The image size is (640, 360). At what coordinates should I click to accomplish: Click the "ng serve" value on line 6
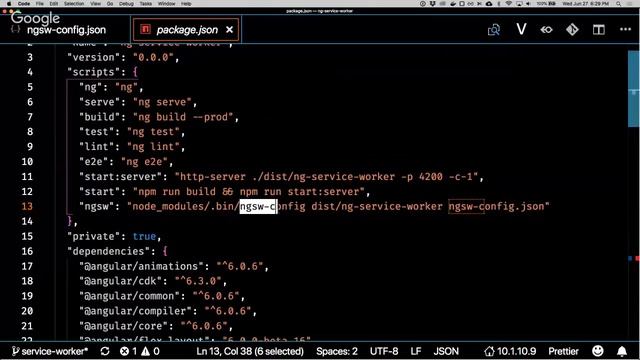point(162,102)
